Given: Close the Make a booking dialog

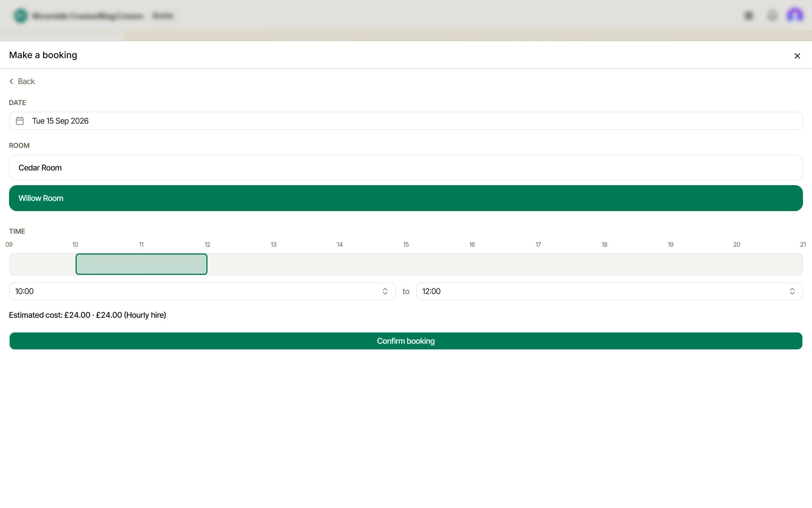Looking at the screenshot, I should [x=797, y=56].
